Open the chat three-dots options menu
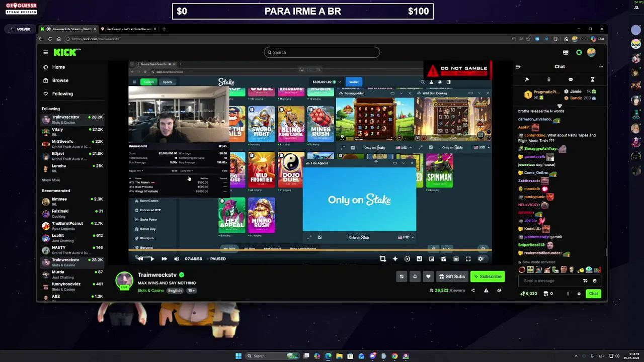The height and width of the screenshot is (362, 644). (601, 66)
